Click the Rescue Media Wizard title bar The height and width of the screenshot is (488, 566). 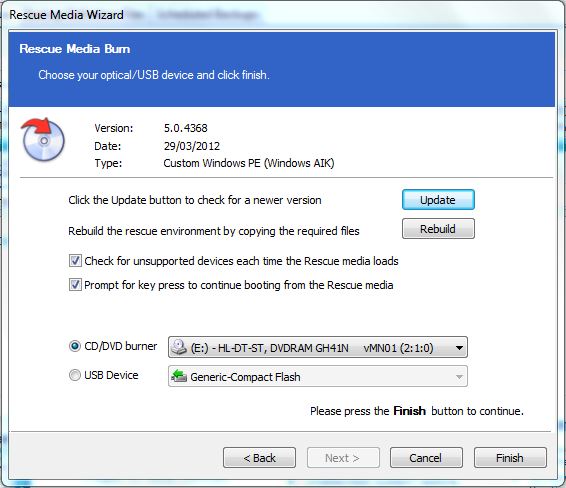pyautogui.click(x=282, y=15)
